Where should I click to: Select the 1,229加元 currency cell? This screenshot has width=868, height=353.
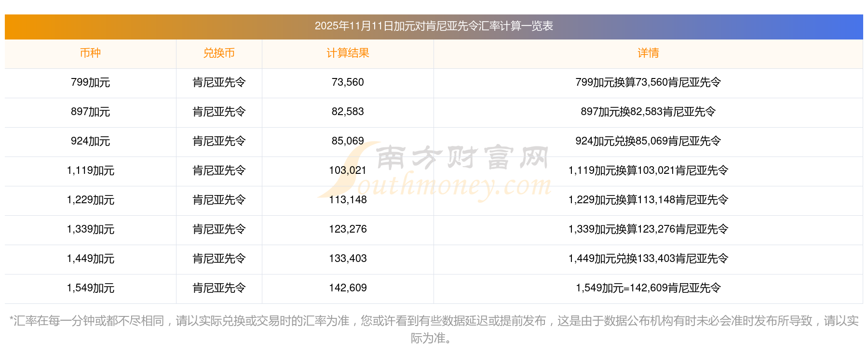90,200
